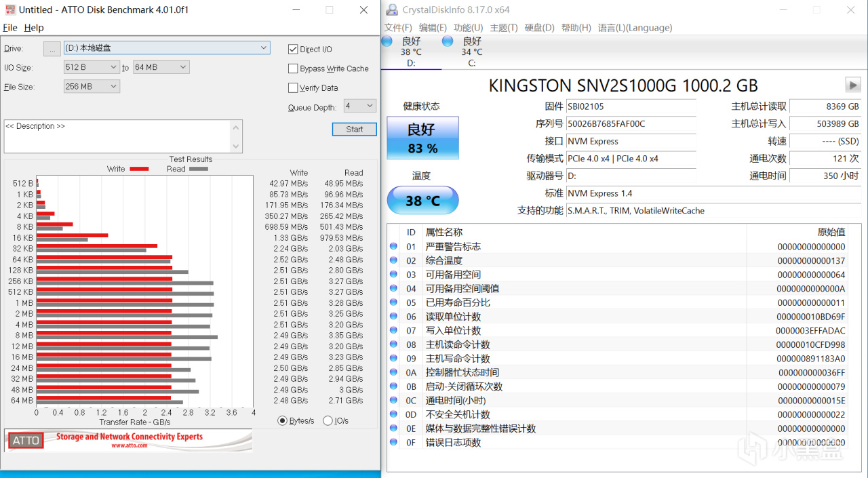Viewport: 868px width, 478px height.
Task: Click the firmware field SBI02105
Action: point(631,106)
